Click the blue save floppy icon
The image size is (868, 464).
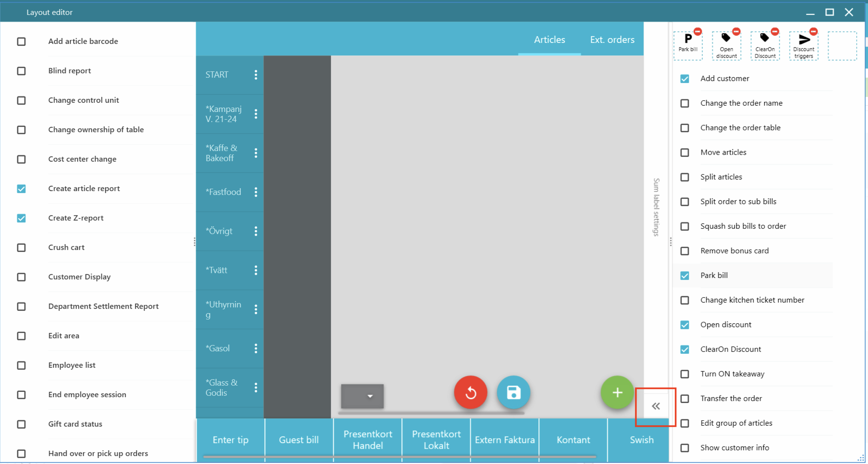point(513,393)
